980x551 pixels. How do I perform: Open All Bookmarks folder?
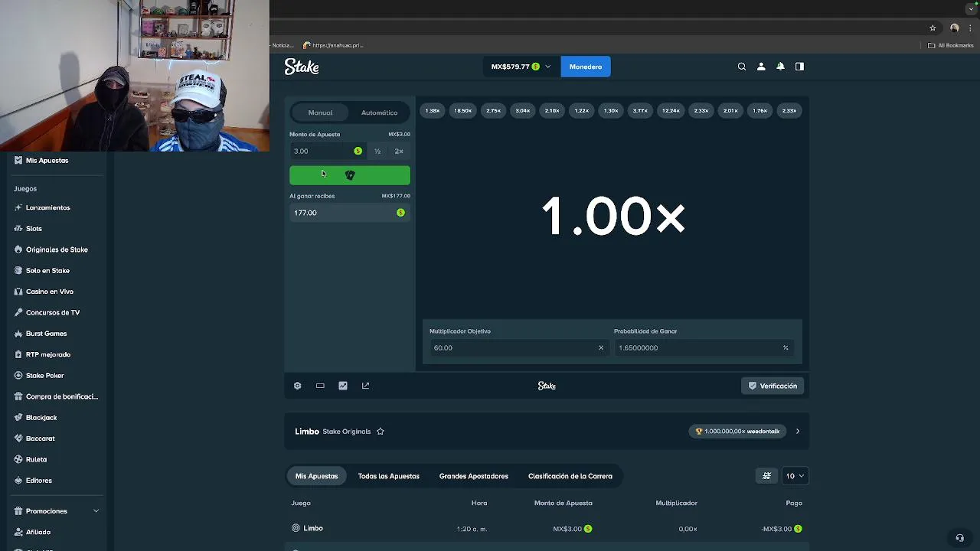[950, 45]
